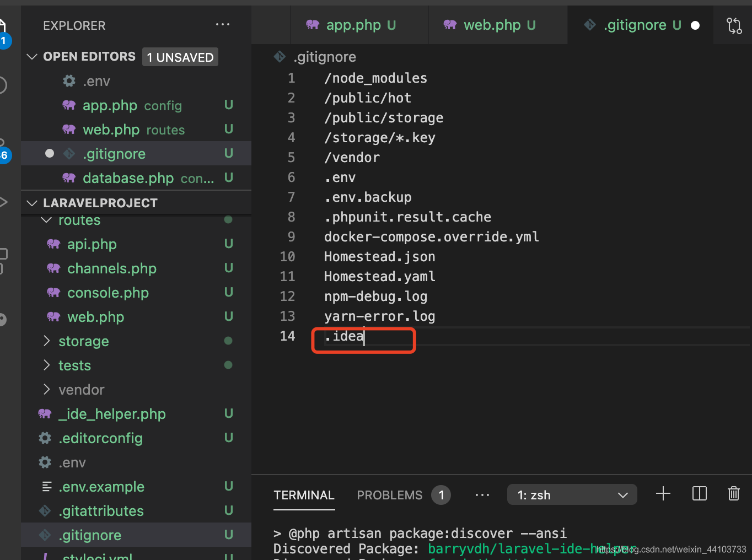
Task: Click unsaved dot on .gitignore tab
Action: (695, 25)
